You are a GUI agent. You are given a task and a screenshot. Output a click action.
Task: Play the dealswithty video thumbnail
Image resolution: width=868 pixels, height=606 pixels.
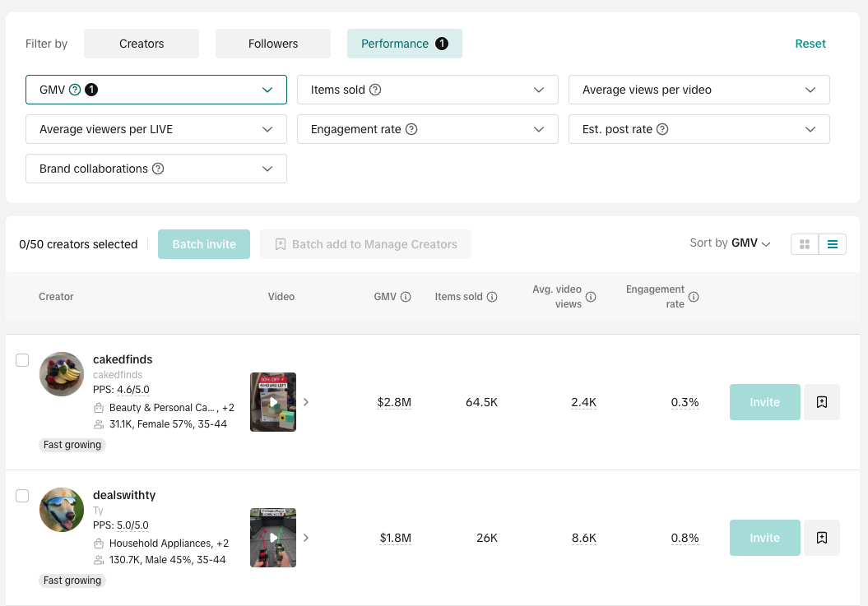pos(273,538)
